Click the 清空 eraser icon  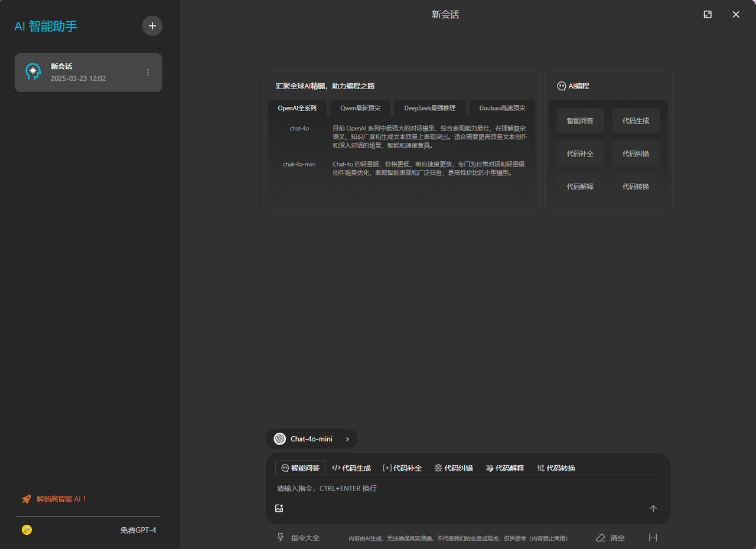(601, 538)
